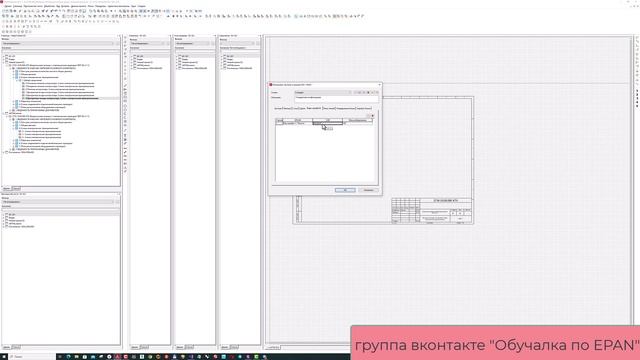
Task: Close the dialog with its X button
Action: [x=379, y=84]
